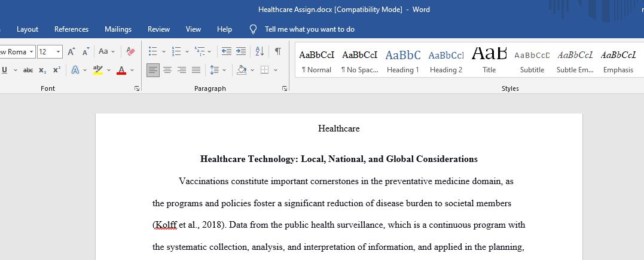Click the Line and Paragraph Spacing icon
Screen dimensions: 644x260
pyautogui.click(x=215, y=71)
